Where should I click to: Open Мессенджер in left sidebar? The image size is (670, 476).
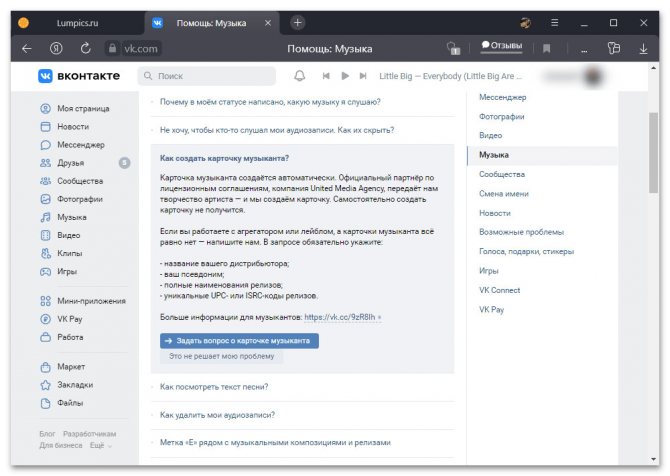coord(81,145)
